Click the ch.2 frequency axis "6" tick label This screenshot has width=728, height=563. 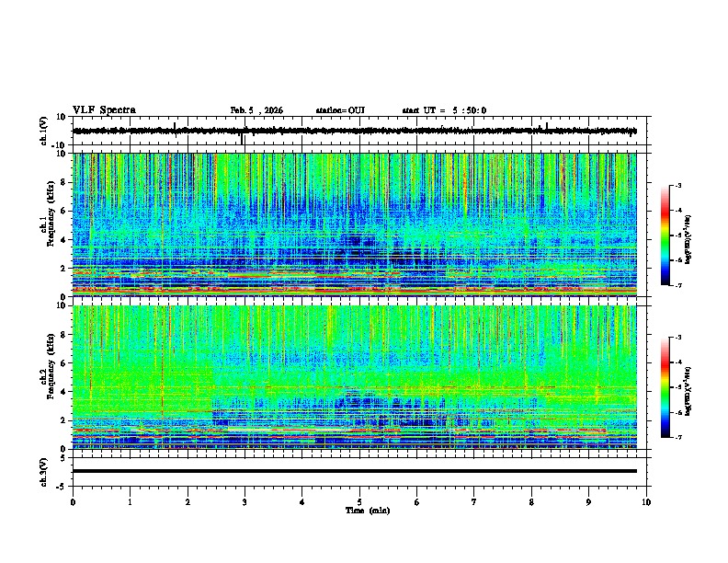64,363
